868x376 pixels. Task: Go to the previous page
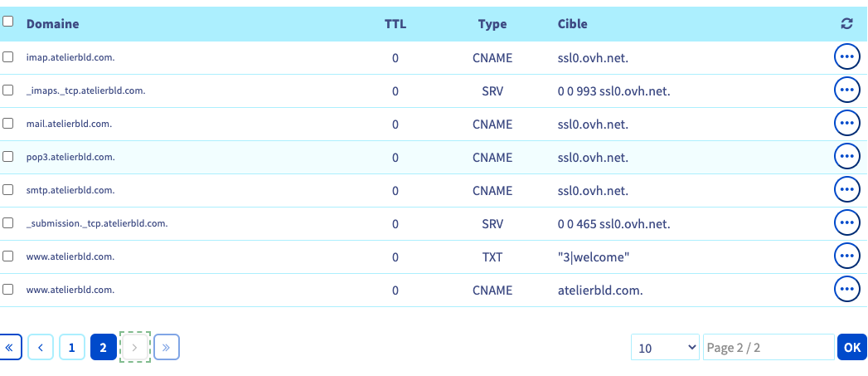pyautogui.click(x=41, y=348)
